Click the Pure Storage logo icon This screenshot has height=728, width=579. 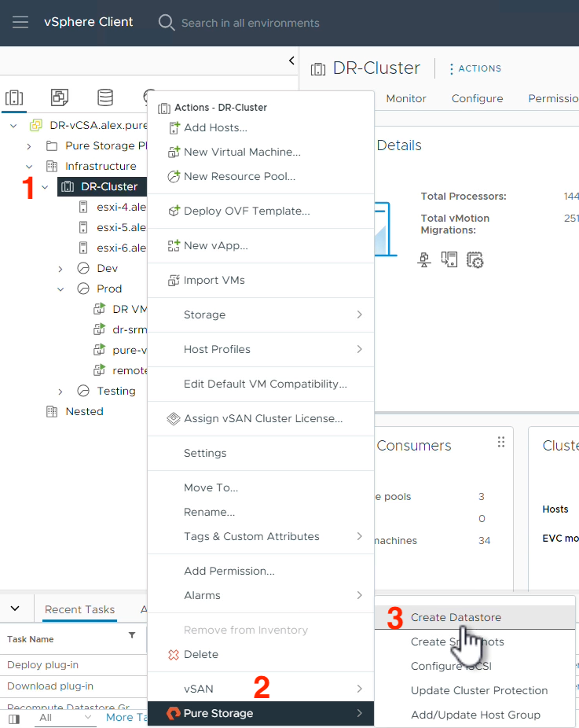(x=174, y=713)
